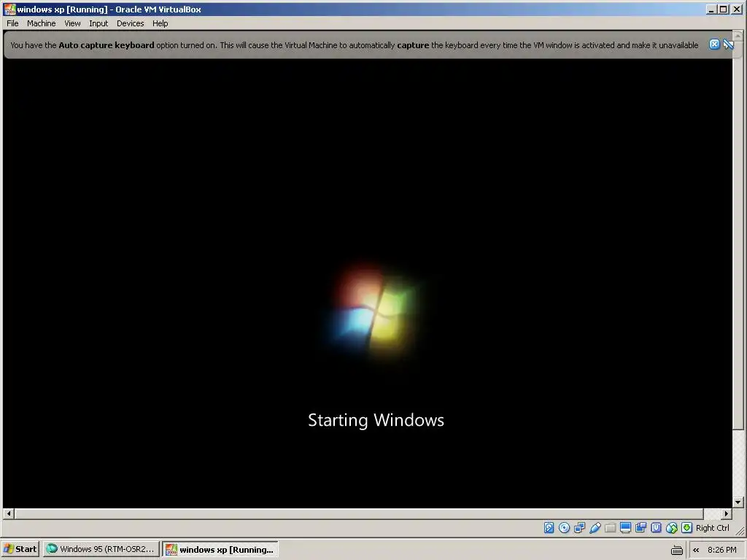This screenshot has height=560, width=747.
Task: Click the video capture/recording indicator icon
Action: (640, 528)
